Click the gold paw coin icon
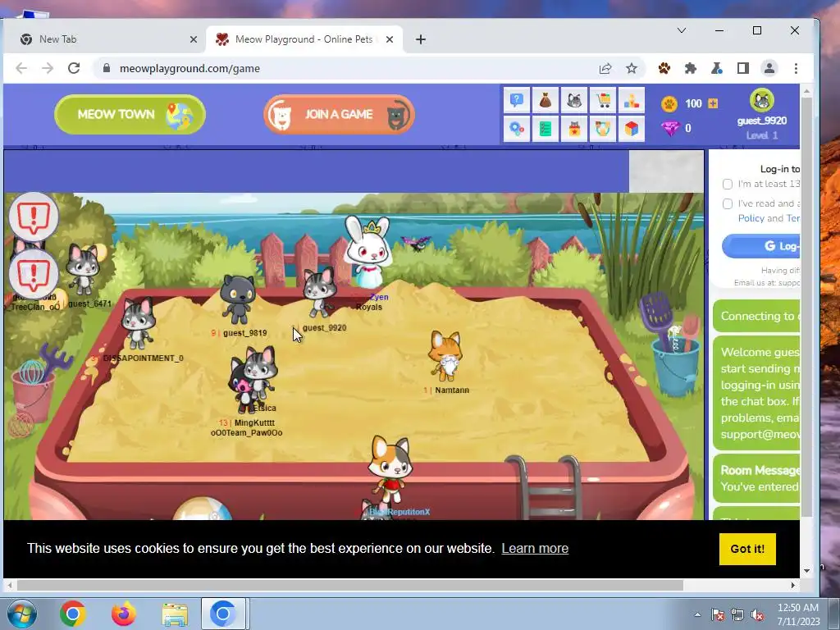The height and width of the screenshot is (630, 840). coord(669,104)
